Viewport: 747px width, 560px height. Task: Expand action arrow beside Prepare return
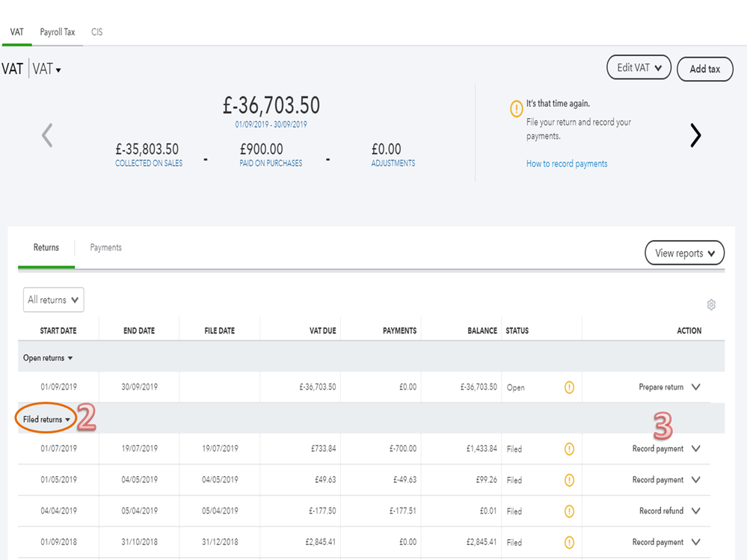pos(695,387)
